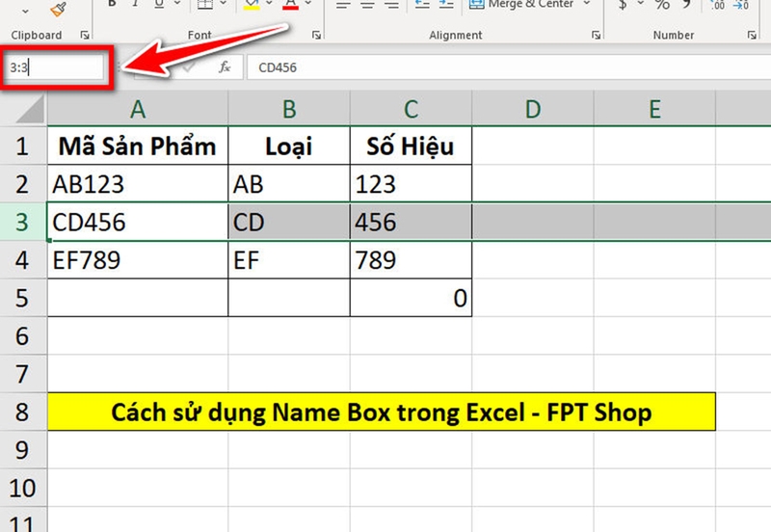This screenshot has height=532, width=771.
Task: Select column E header
Action: click(655, 109)
